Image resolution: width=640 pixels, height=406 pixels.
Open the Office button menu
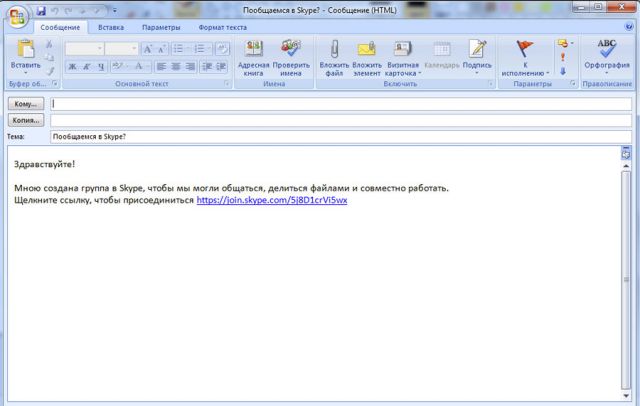pos(17,17)
